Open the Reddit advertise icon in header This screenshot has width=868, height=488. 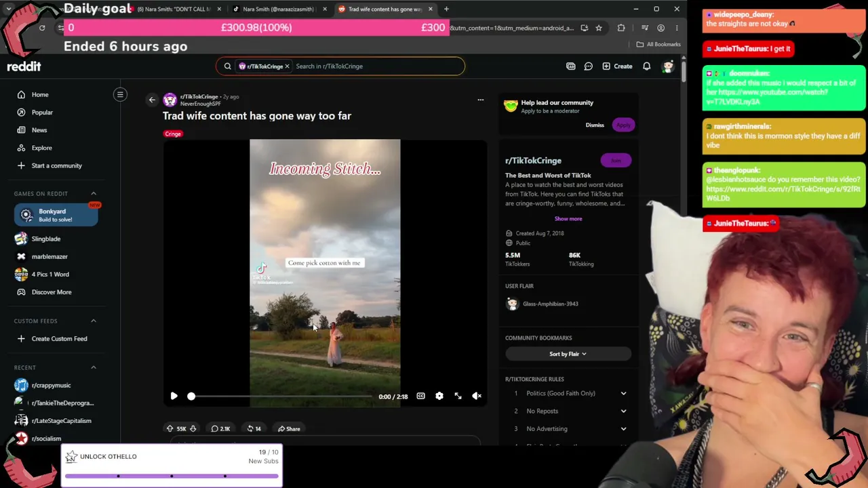(x=571, y=66)
